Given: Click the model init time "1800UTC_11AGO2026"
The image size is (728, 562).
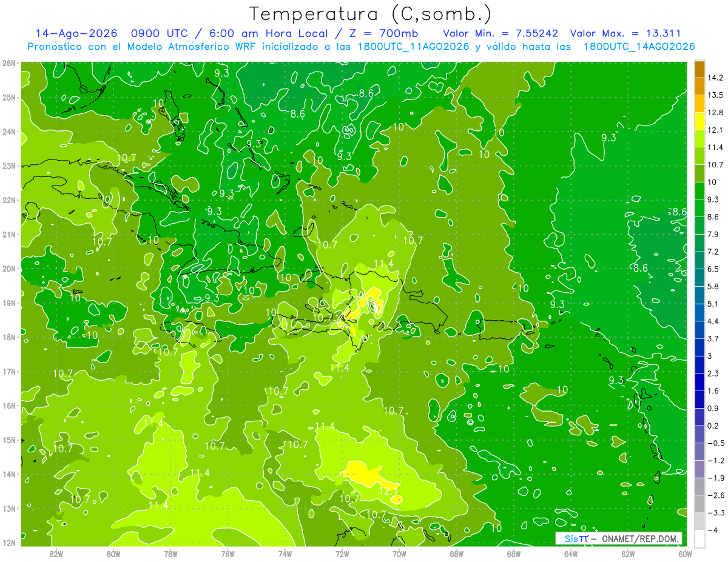Looking at the screenshot, I should click(414, 47).
